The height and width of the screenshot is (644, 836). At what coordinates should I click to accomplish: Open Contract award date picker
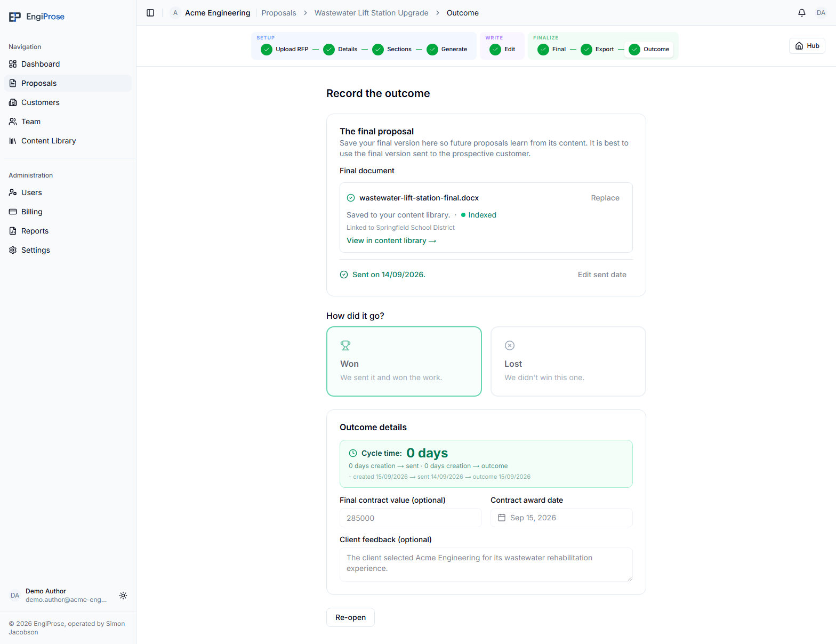561,518
